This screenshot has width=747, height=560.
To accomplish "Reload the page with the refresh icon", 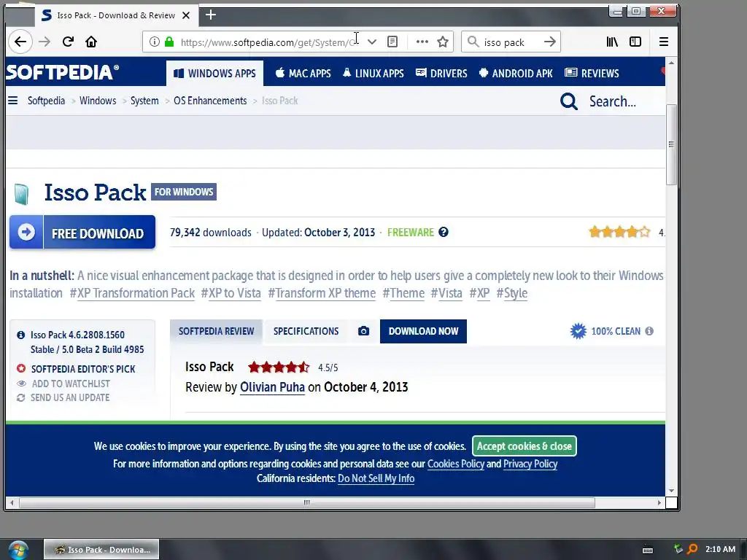I will pos(68,42).
